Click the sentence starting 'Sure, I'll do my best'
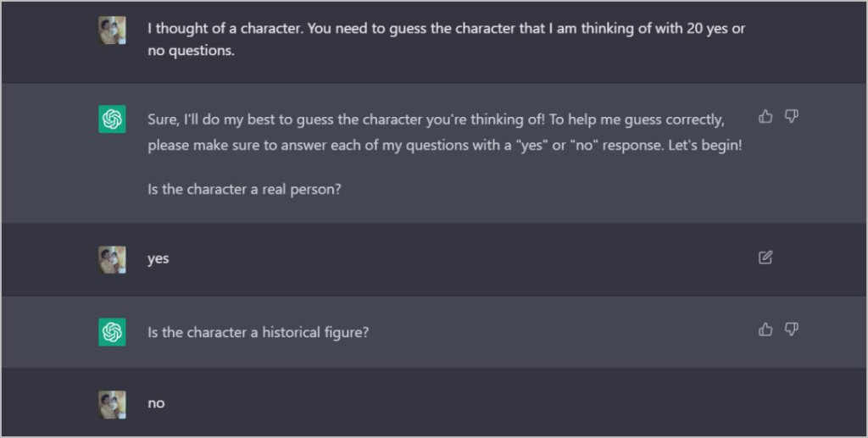868x438 pixels. 346,119
